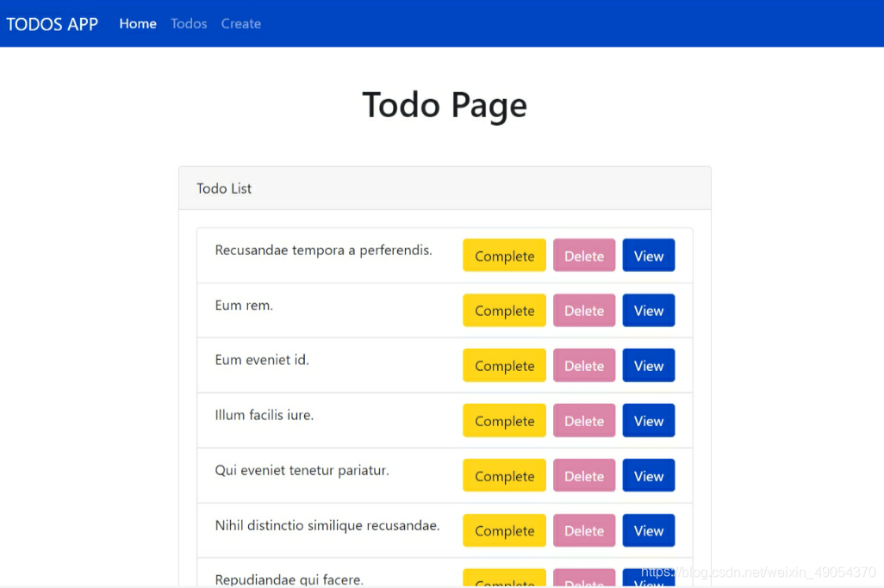The width and height of the screenshot is (884, 588).
Task: Complete 'Illum facilis iure.' todo
Action: 505,420
